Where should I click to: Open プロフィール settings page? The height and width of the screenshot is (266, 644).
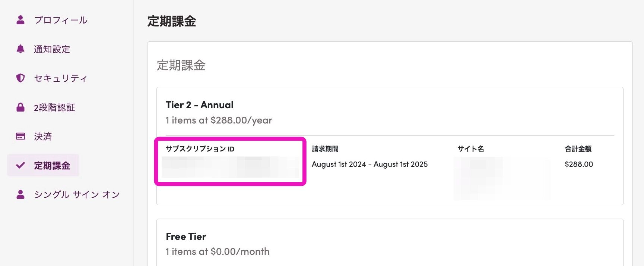[61, 20]
